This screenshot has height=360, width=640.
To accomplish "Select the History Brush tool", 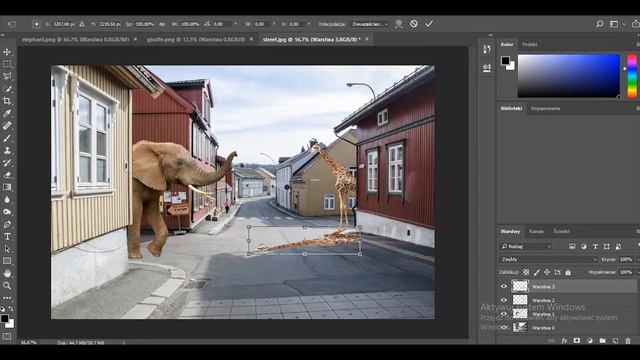I will (x=7, y=162).
